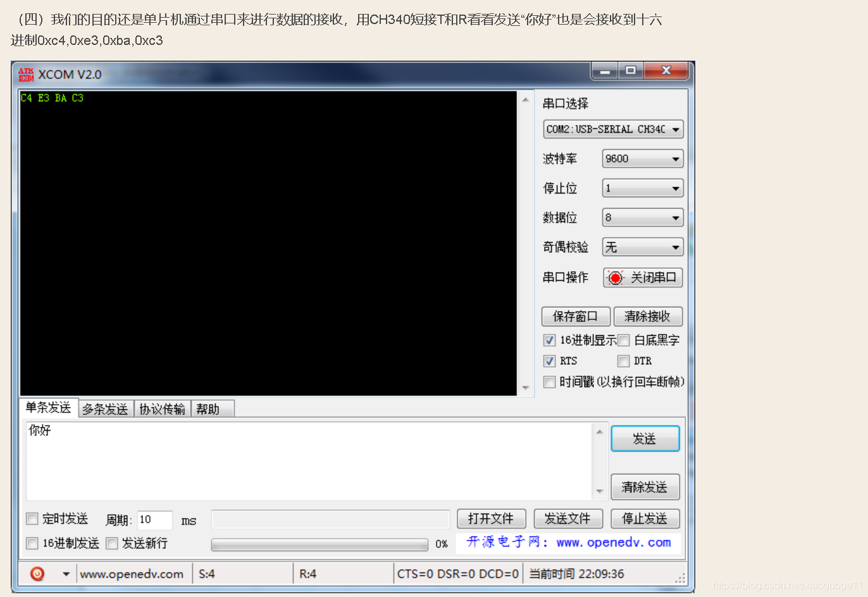
Task: Open the 波特率 9600 dropdown
Action: [x=643, y=159]
